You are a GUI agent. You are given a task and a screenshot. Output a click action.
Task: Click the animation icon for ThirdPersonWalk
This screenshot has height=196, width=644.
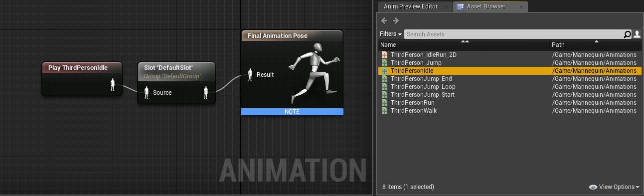click(384, 111)
